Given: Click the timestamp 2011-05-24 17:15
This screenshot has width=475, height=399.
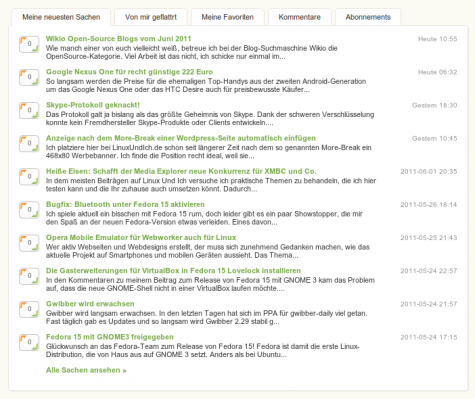Looking at the screenshot, I should click(x=429, y=337).
